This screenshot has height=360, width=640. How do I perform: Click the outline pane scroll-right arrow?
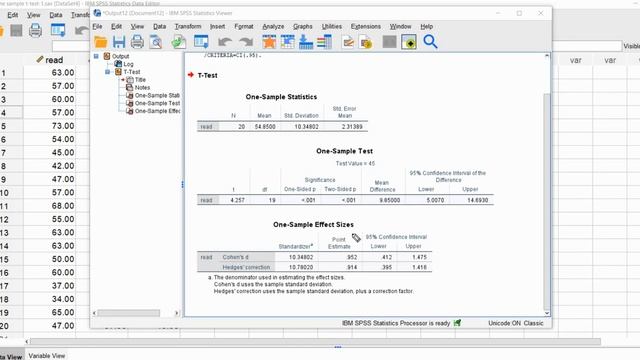point(177,313)
